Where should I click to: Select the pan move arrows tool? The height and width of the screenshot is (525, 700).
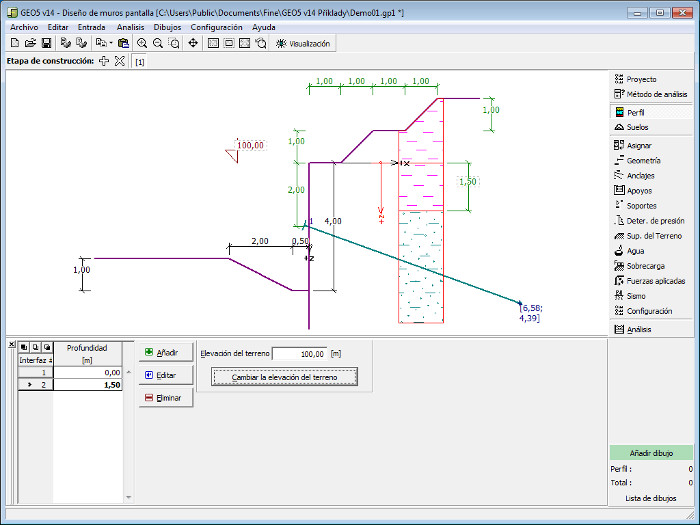tap(193, 44)
